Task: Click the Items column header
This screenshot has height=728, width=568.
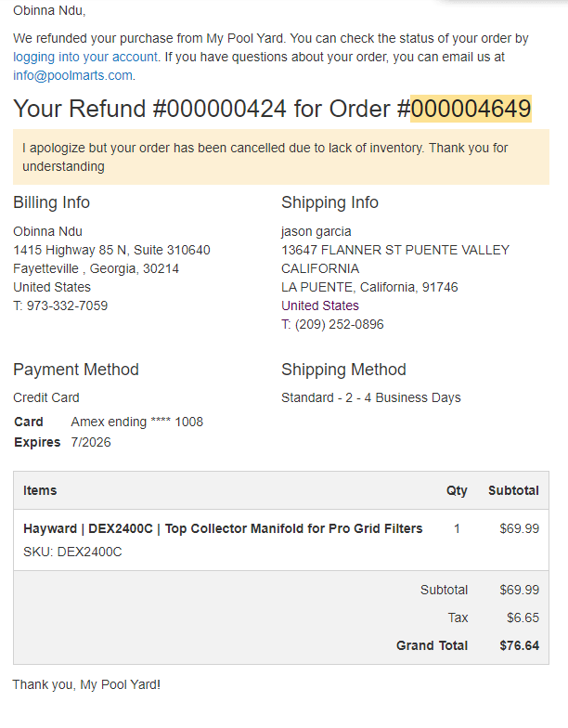Action: pyautogui.click(x=40, y=490)
